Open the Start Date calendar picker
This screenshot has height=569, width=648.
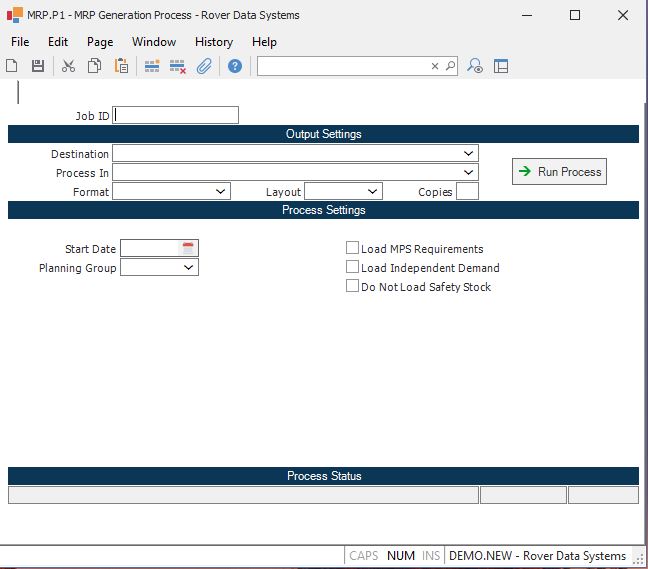(x=188, y=248)
